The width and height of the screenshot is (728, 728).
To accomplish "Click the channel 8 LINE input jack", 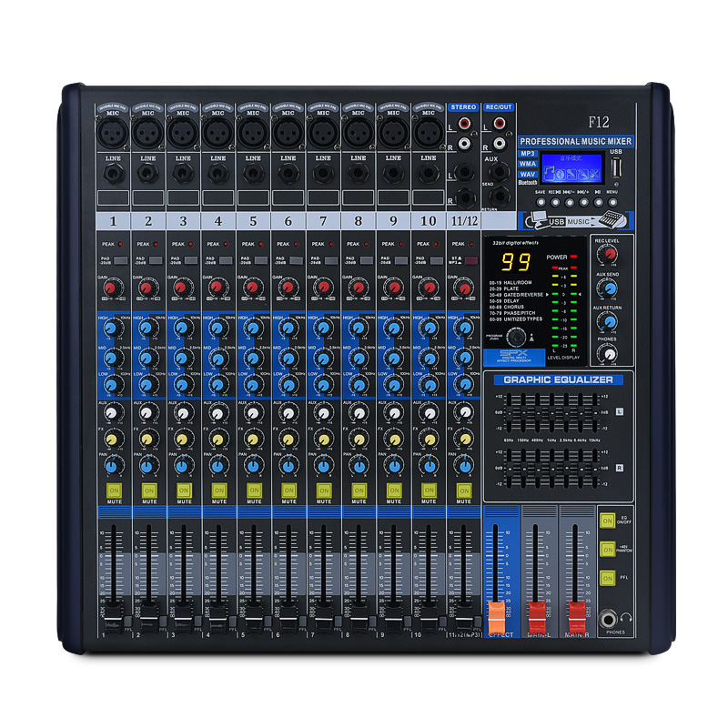I will pyautogui.click(x=358, y=174).
